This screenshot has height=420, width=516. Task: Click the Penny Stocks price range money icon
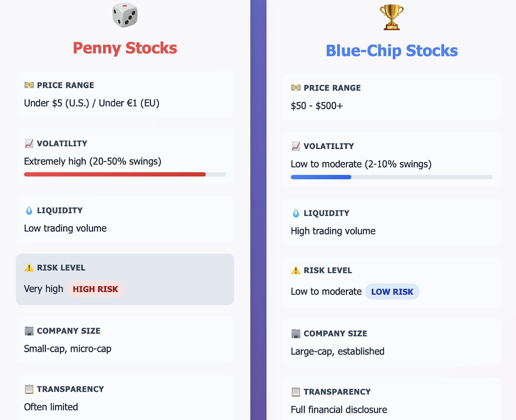(29, 85)
